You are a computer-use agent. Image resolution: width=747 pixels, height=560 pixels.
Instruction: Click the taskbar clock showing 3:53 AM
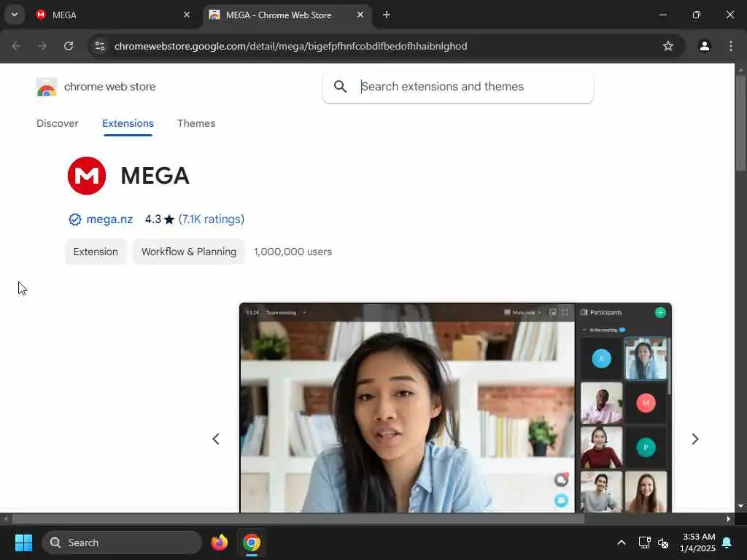[x=698, y=542]
